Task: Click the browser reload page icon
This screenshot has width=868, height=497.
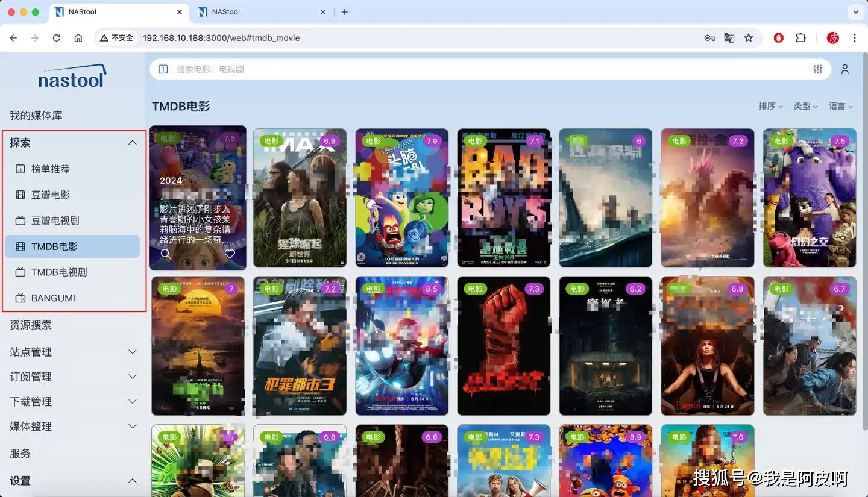Action: point(57,38)
